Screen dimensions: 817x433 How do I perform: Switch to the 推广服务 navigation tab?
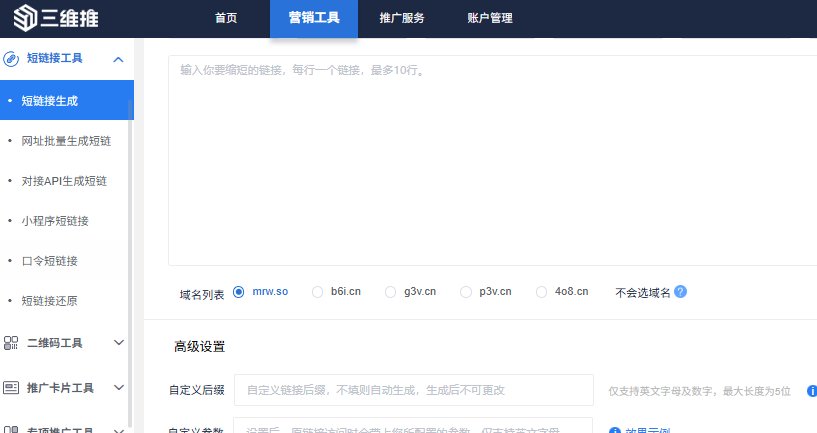(x=402, y=18)
